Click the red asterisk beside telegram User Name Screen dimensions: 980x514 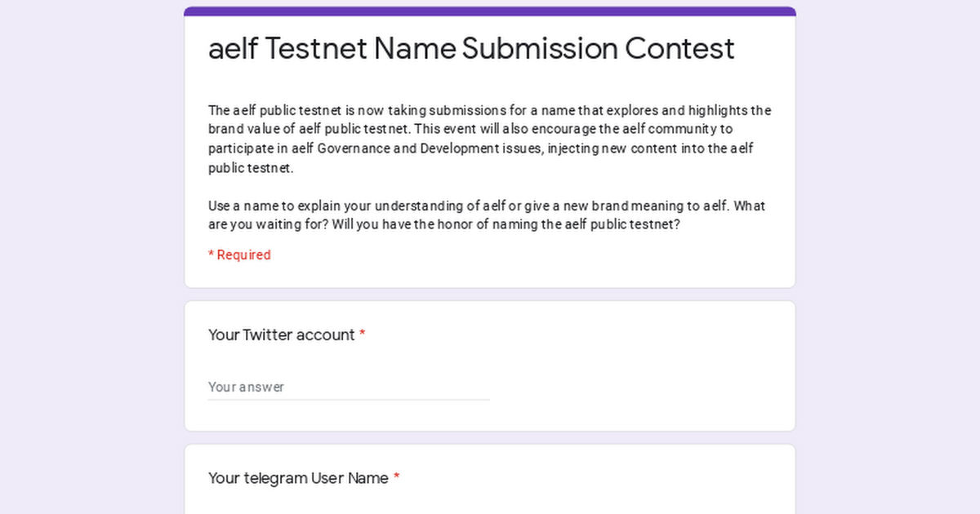coord(396,478)
